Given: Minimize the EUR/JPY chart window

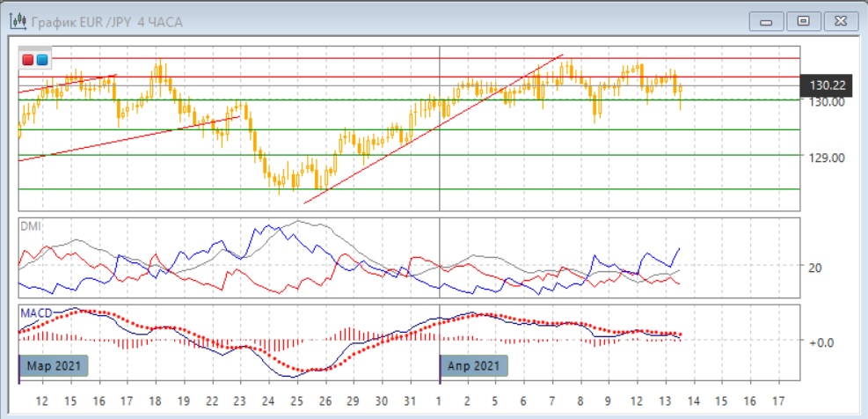Looking at the screenshot, I should (x=768, y=20).
